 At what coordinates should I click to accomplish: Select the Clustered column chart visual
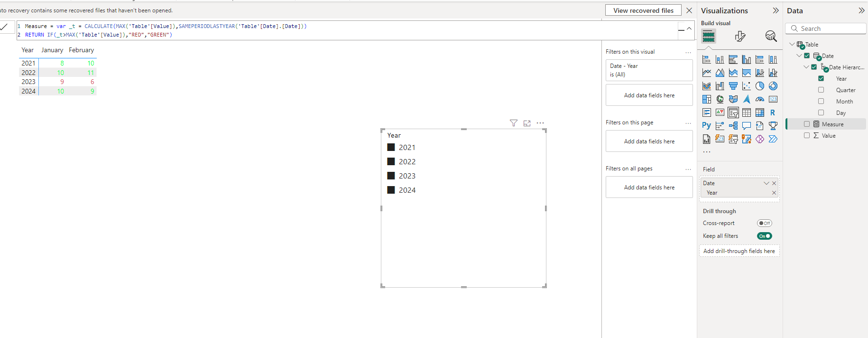(x=746, y=59)
